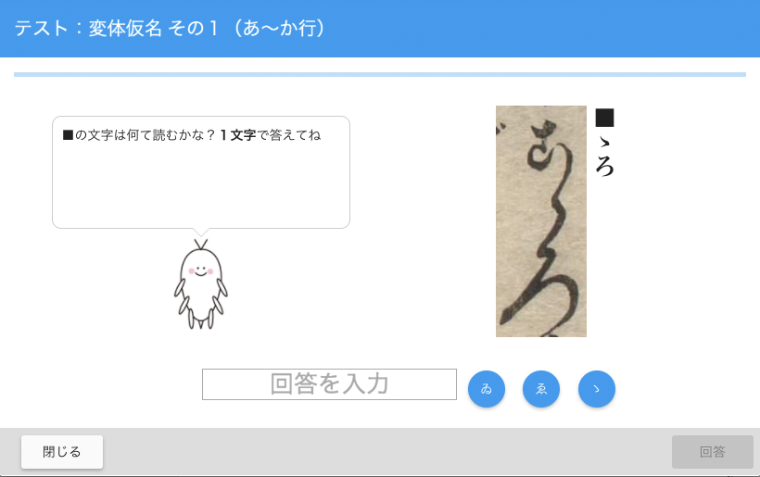Open the manuscript kana image
The image size is (760, 477).
(541, 221)
